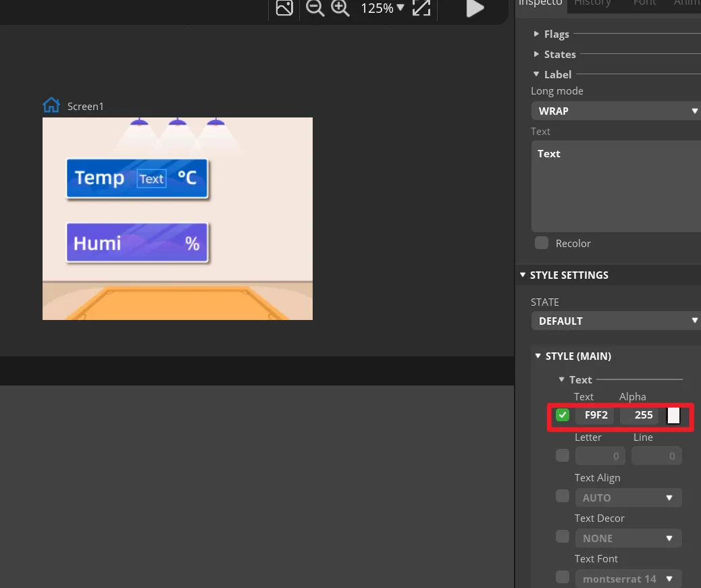Enable the Recolor checkbox

[x=542, y=243]
